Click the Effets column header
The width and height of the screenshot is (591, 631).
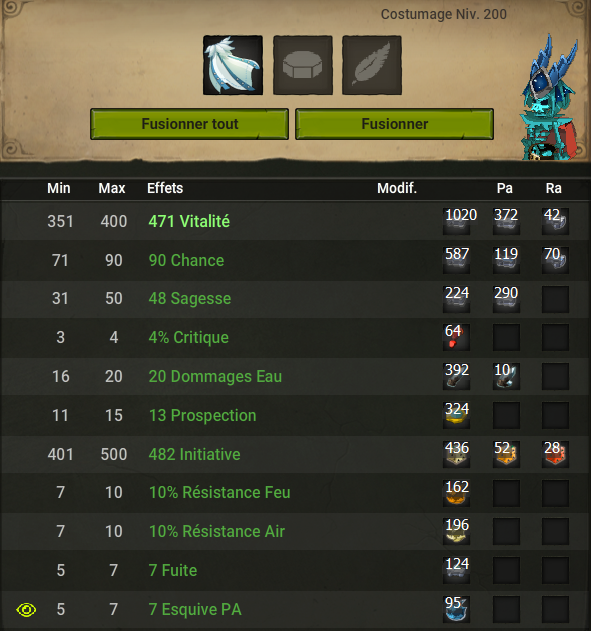[x=165, y=188]
